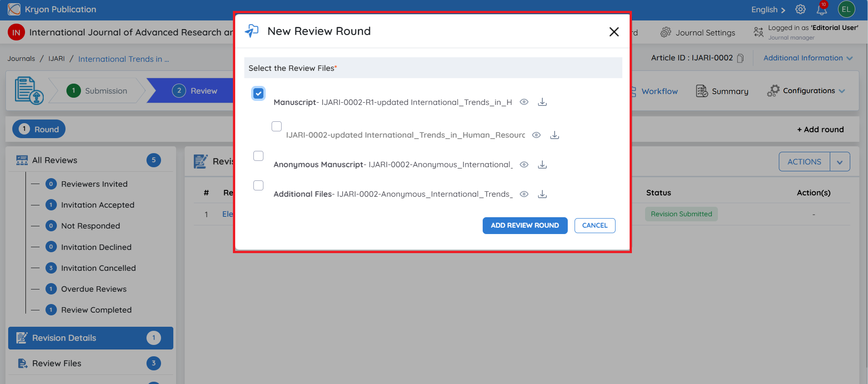
Task: Go to the Summary view
Action: (722, 91)
